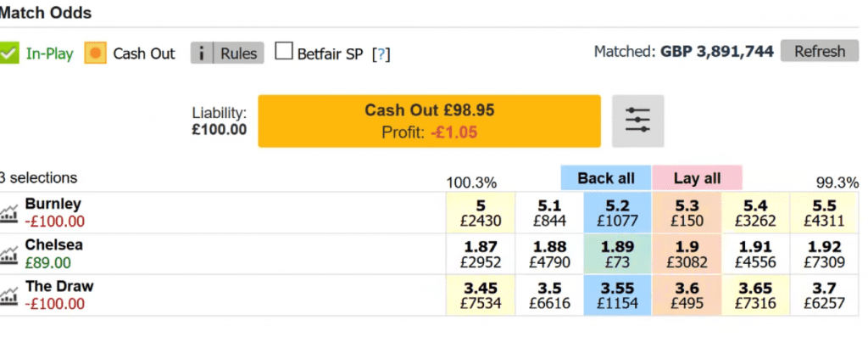
Task: Open Burnley price chart icon
Action: [8, 213]
